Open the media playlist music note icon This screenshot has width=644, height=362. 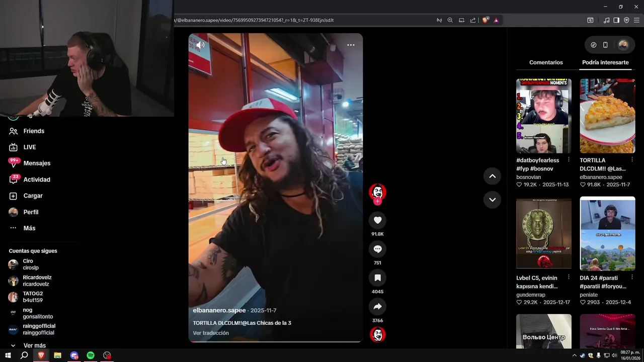[x=606, y=20]
